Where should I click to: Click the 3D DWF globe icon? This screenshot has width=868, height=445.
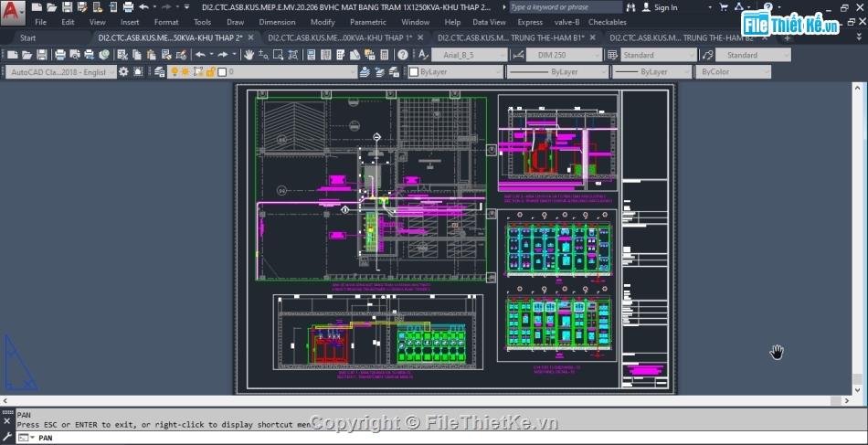click(104, 55)
